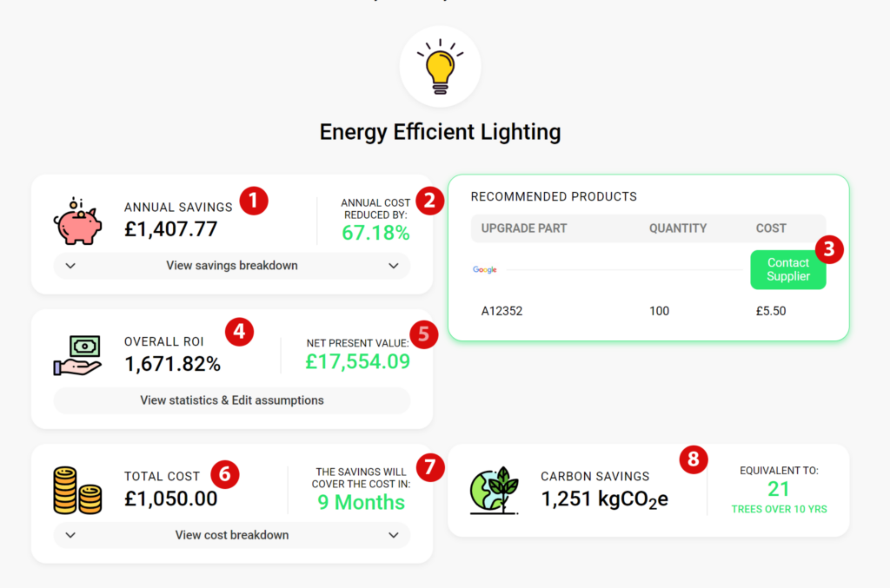Select product row A12352
This screenshot has height=588, width=890.
tap(648, 311)
